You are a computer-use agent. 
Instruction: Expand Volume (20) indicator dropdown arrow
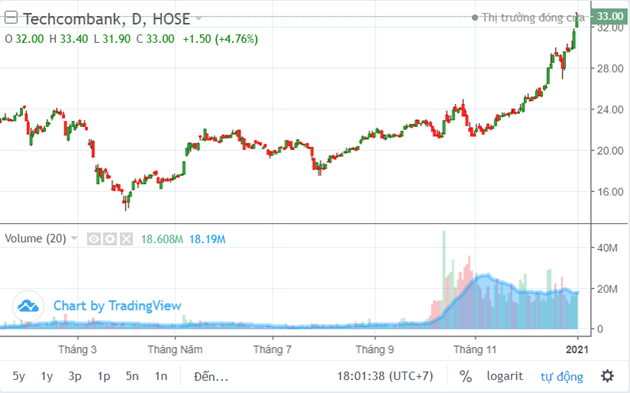click(74, 238)
